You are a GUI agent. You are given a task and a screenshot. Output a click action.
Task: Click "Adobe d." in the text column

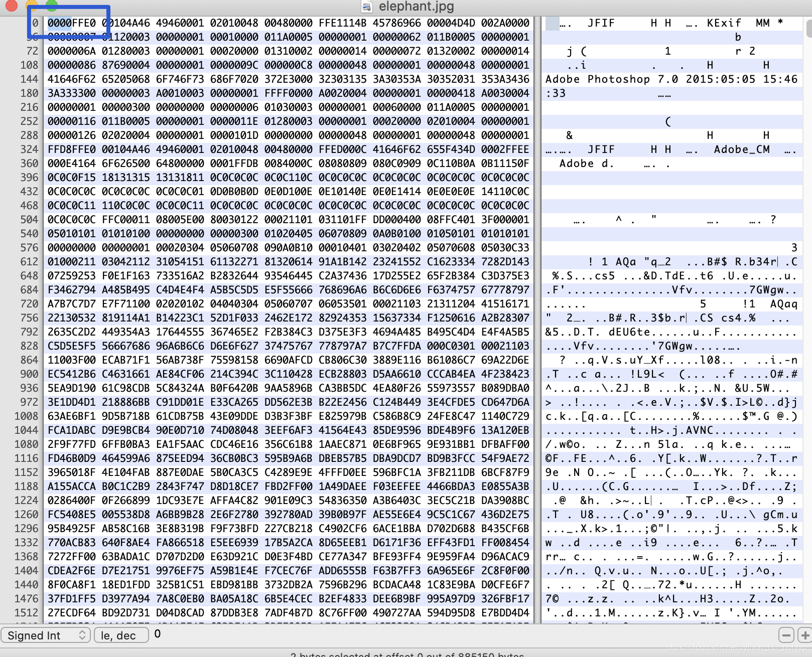pyautogui.click(x=587, y=163)
